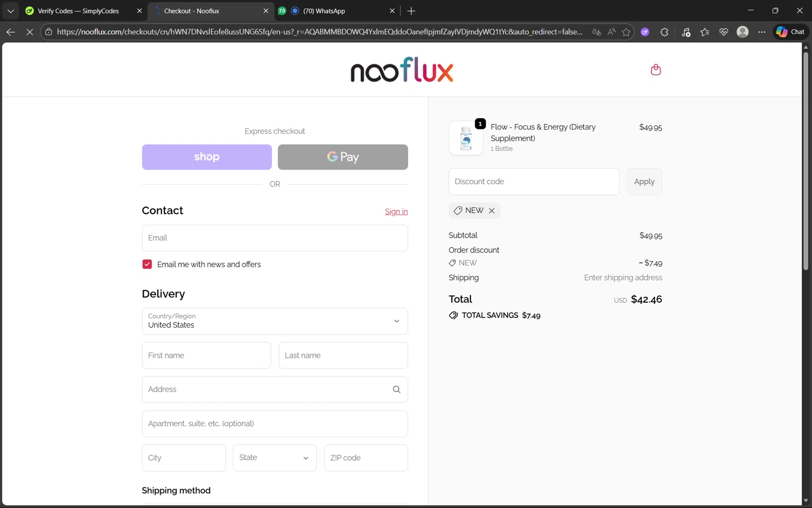Open browser essentials heart icon

pos(724,32)
